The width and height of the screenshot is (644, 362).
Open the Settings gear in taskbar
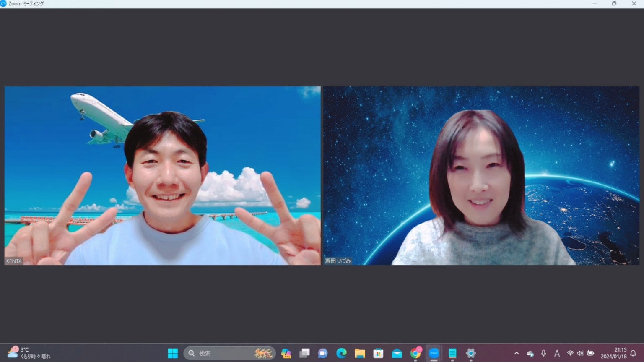471,353
